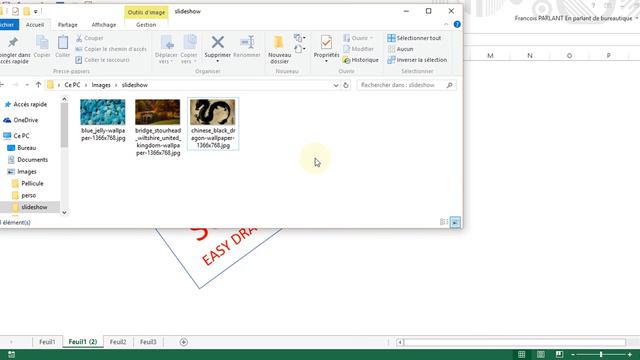Click the Modifier command

[358, 49]
